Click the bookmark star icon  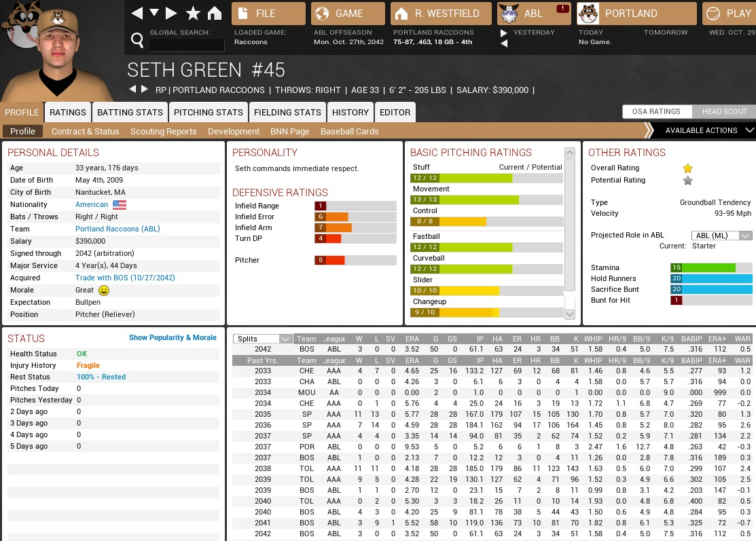pos(193,14)
